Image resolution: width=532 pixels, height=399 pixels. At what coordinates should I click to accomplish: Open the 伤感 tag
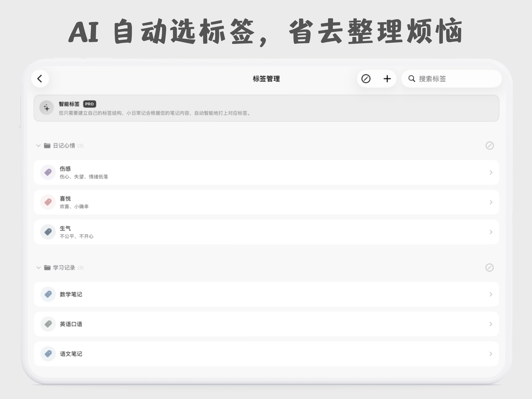(x=266, y=172)
